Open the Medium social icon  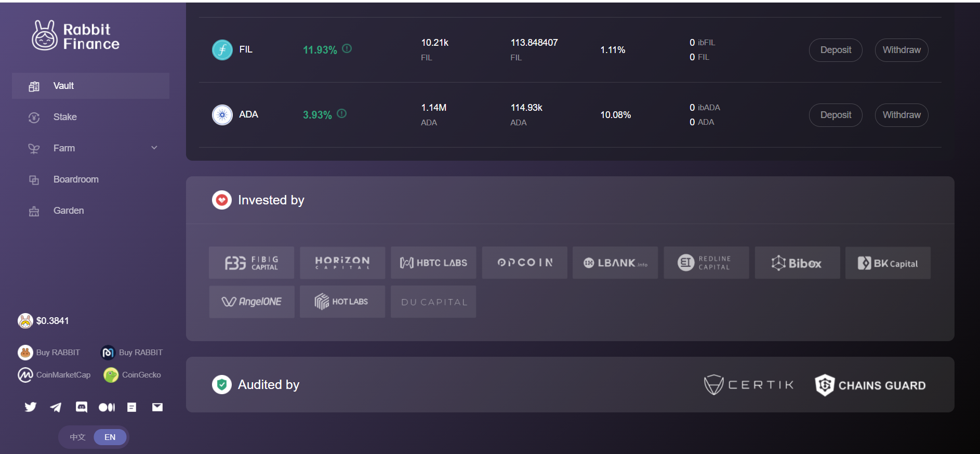pyautogui.click(x=107, y=407)
